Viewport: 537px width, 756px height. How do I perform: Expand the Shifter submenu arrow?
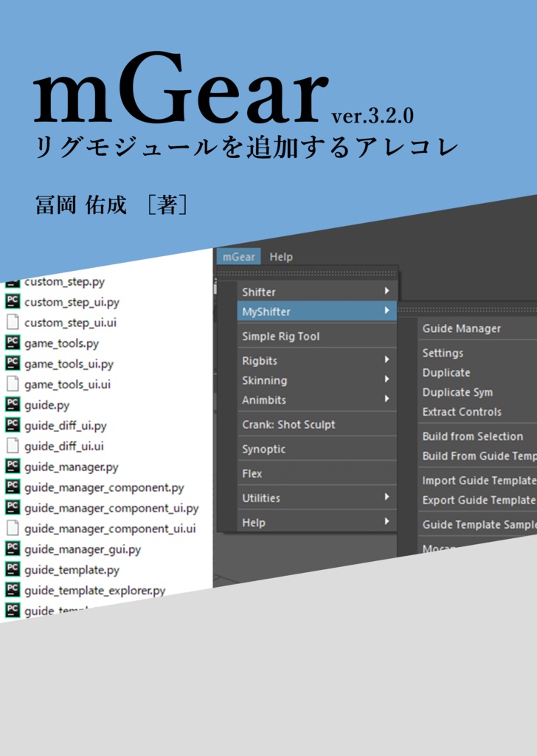pyautogui.click(x=387, y=291)
